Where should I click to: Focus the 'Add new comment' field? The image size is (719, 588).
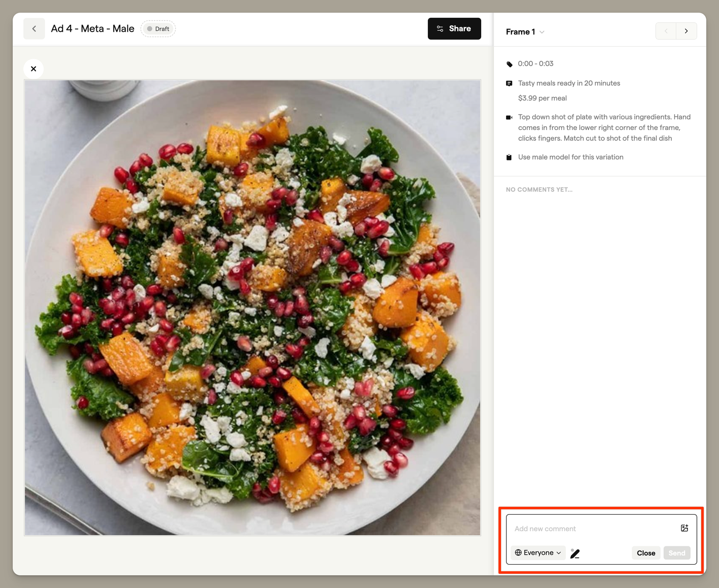(x=592, y=529)
